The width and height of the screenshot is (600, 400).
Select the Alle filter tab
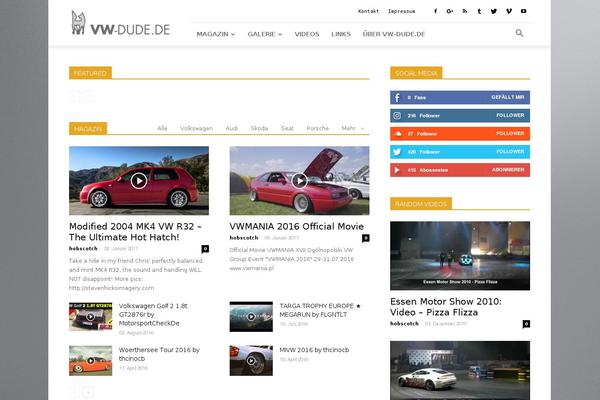[x=162, y=128]
